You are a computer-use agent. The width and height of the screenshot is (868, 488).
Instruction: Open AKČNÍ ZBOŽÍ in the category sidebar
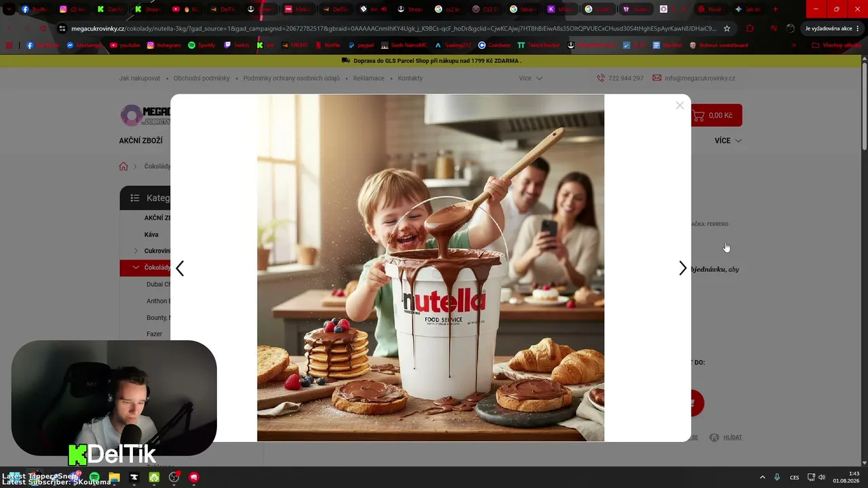tap(157, 218)
